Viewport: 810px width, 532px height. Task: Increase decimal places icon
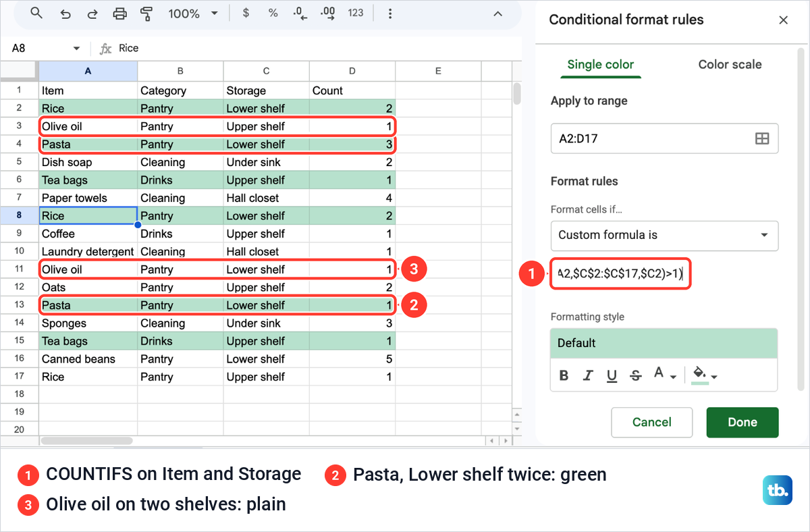327,14
